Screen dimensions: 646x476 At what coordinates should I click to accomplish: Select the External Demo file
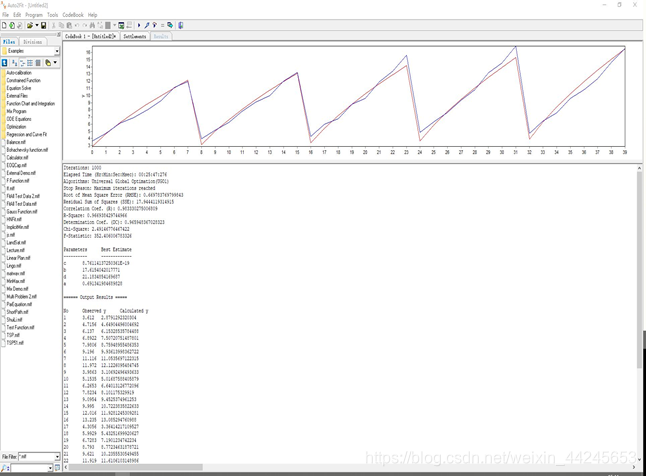21,173
